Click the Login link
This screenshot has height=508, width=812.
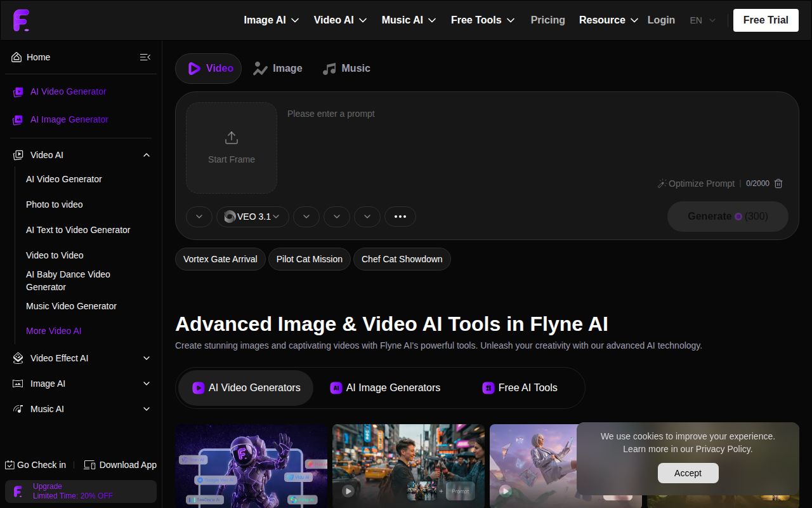(661, 20)
